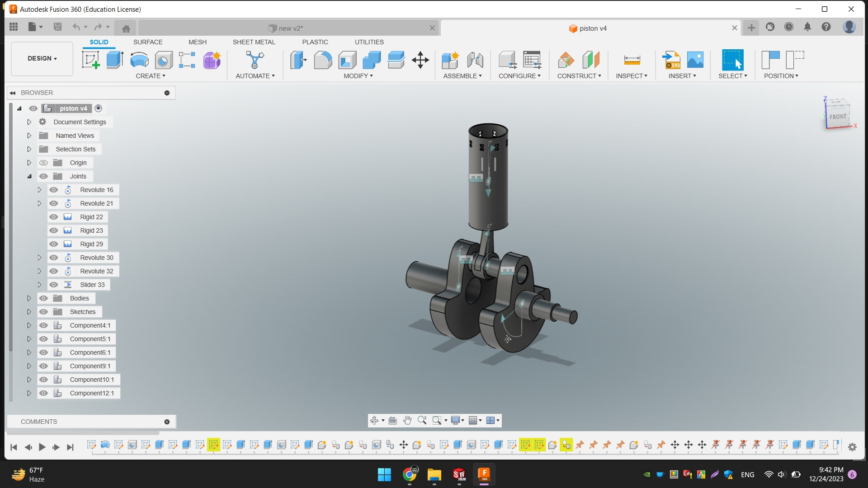This screenshot has width=868, height=488.
Task: Click the CREATE menu label
Action: pyautogui.click(x=151, y=76)
